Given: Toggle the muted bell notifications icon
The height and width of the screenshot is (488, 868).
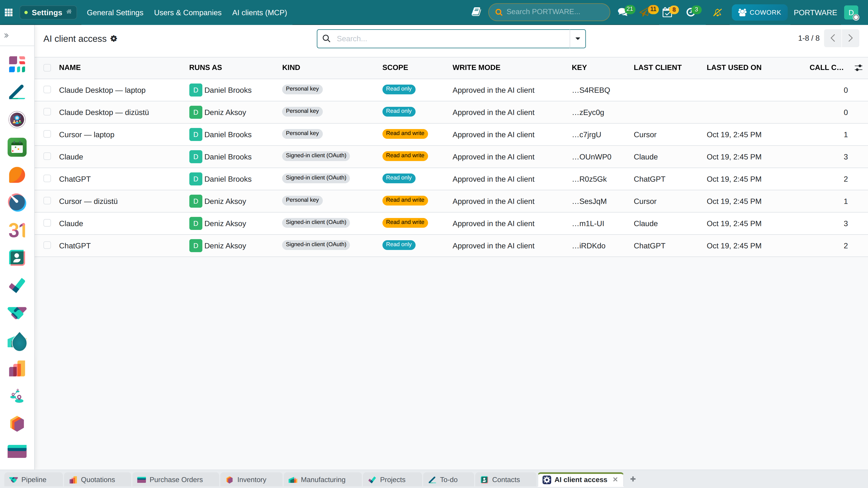Looking at the screenshot, I should point(717,12).
